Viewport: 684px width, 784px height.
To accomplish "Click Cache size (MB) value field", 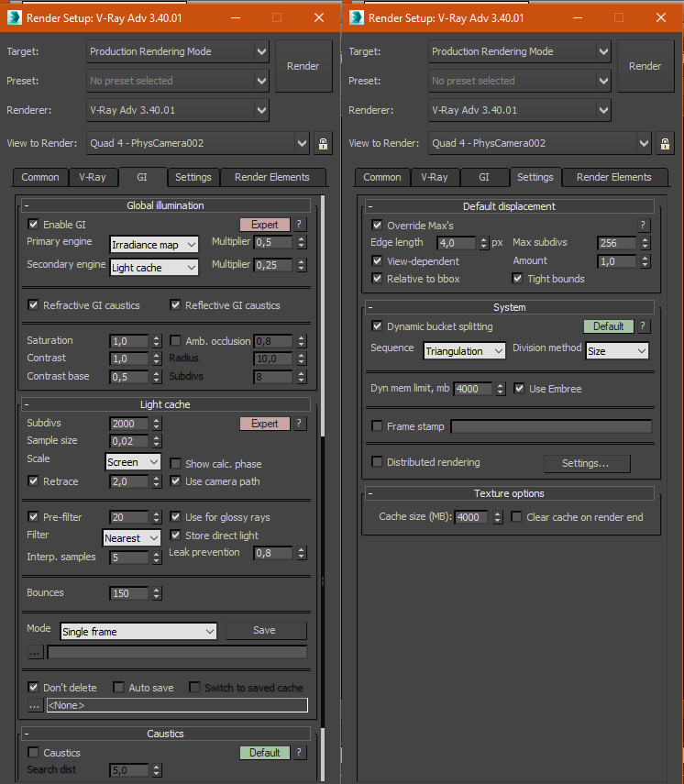I will pyautogui.click(x=473, y=517).
